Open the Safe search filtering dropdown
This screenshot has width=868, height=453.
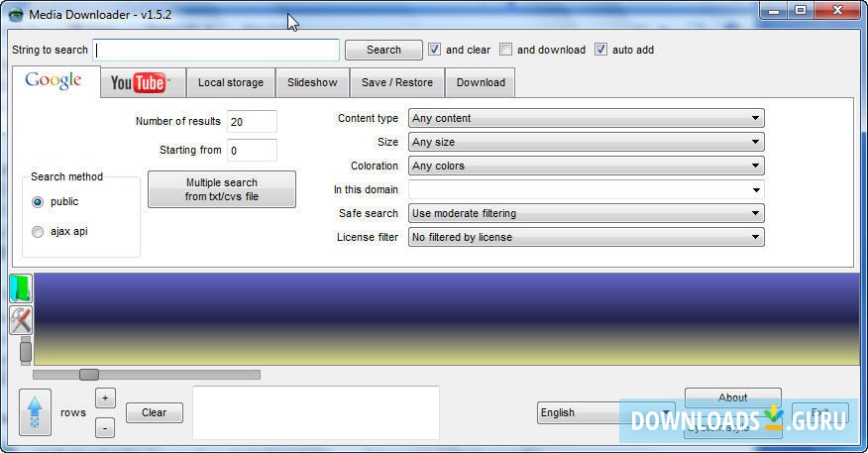[587, 213]
